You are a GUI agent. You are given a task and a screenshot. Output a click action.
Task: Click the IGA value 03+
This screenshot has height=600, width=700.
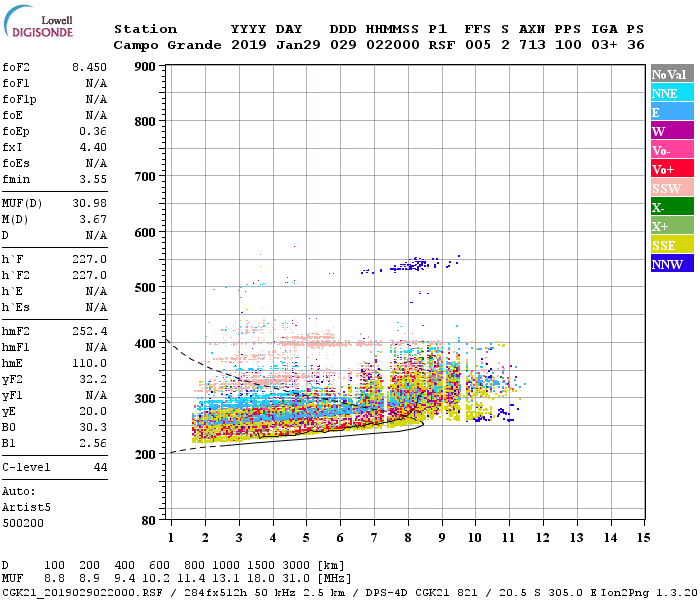(x=604, y=45)
